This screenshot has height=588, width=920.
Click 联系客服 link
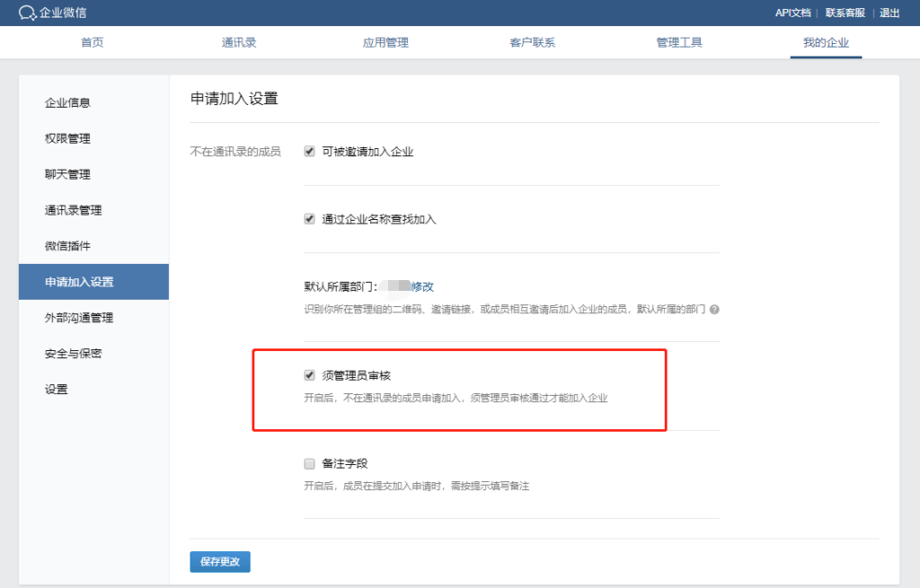click(x=845, y=13)
